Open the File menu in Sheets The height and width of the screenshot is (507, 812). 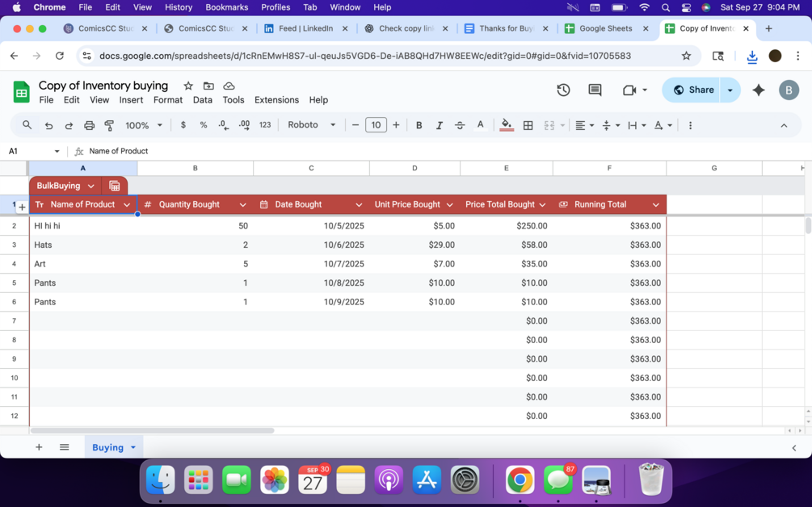46,100
